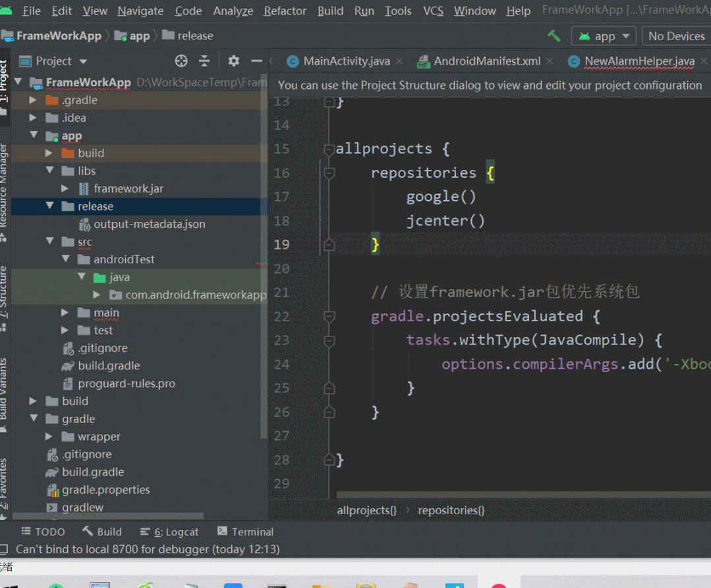Open the TODO tool window
This screenshot has height=588, width=711.
point(43,531)
